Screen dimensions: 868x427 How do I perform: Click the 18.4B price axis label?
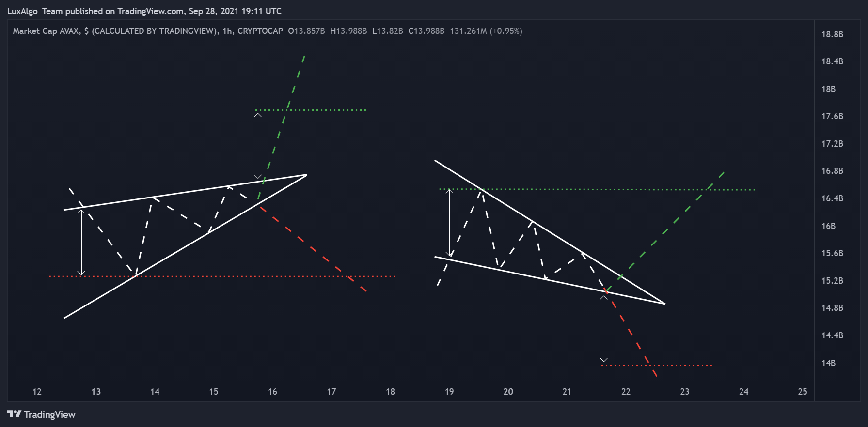tap(832, 61)
